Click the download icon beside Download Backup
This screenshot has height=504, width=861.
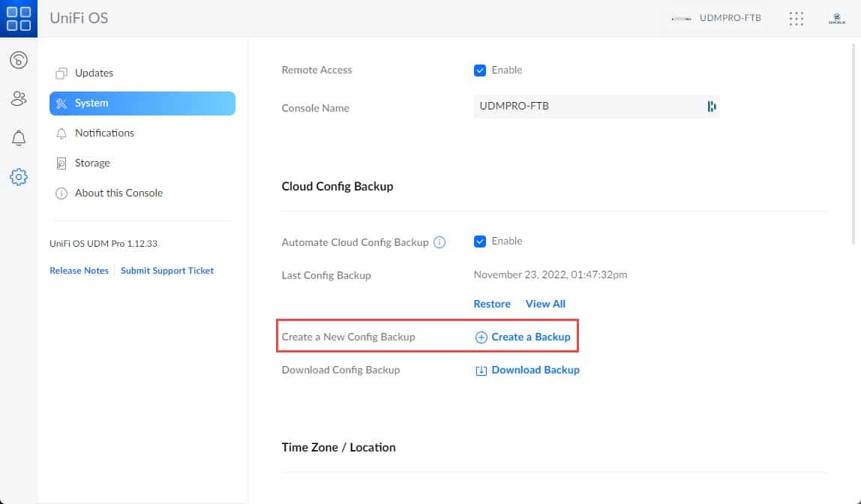481,370
